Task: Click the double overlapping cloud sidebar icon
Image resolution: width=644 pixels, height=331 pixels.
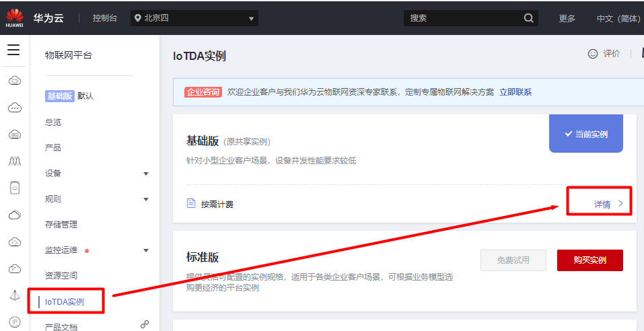Action: coord(15,215)
